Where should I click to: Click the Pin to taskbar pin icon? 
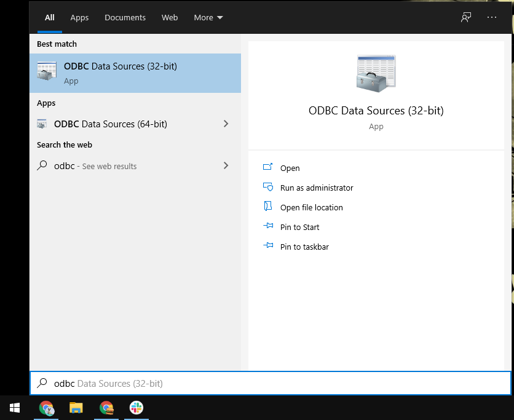point(268,245)
